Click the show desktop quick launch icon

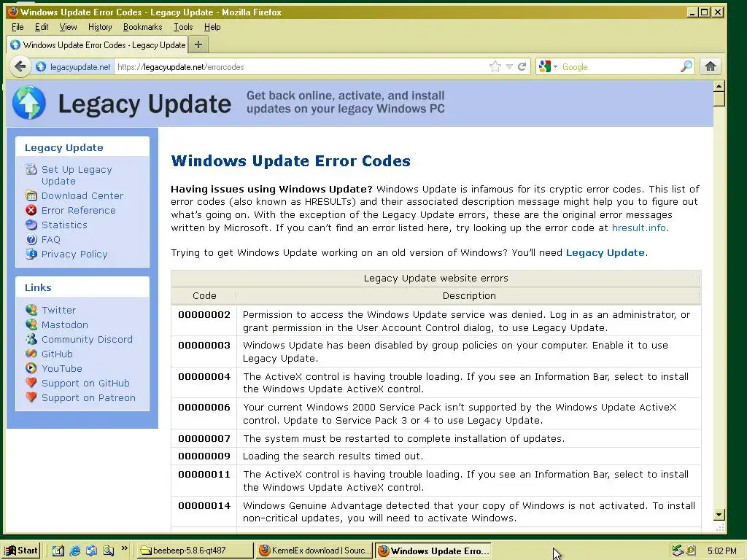[x=58, y=551]
